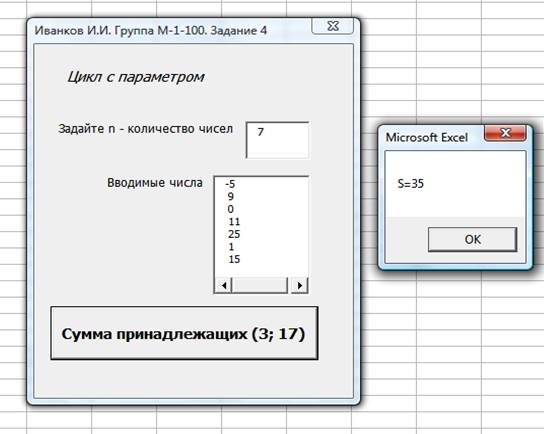Click the "Цикл с параметром" heading label
Image resolution: width=544 pixels, height=434 pixels.
pos(136,77)
